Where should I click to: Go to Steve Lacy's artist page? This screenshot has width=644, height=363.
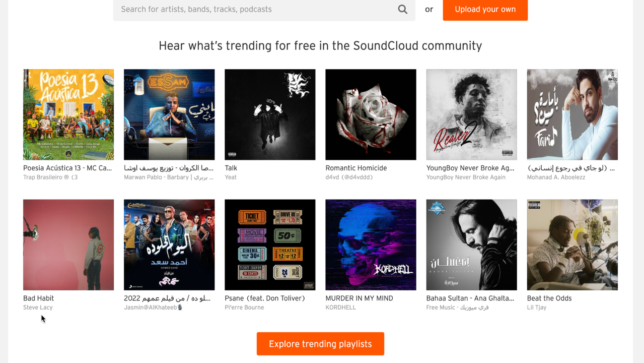[x=38, y=307]
